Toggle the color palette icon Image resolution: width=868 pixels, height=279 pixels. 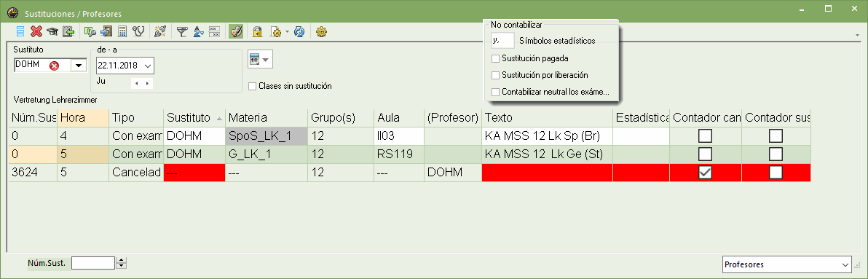point(237,32)
